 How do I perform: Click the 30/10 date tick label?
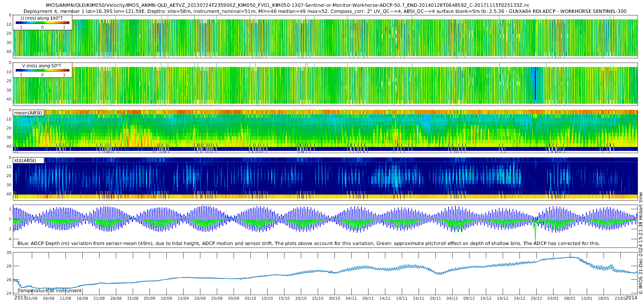click(334, 298)
